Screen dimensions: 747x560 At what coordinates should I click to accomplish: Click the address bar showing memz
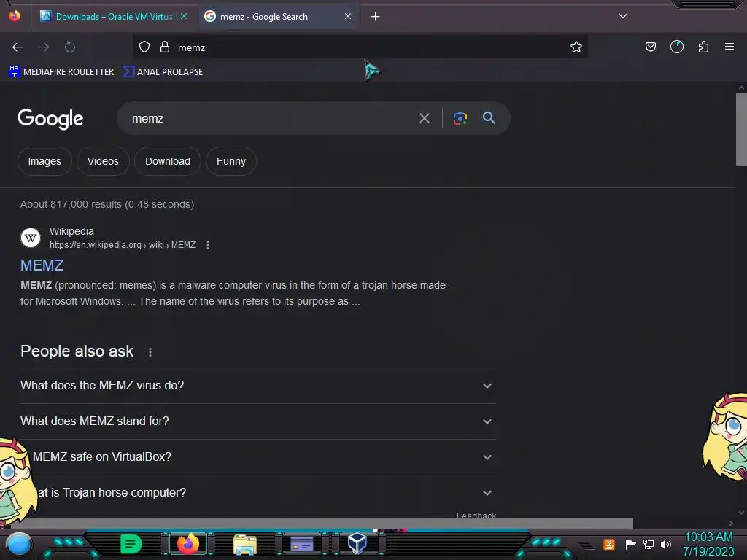click(360, 47)
